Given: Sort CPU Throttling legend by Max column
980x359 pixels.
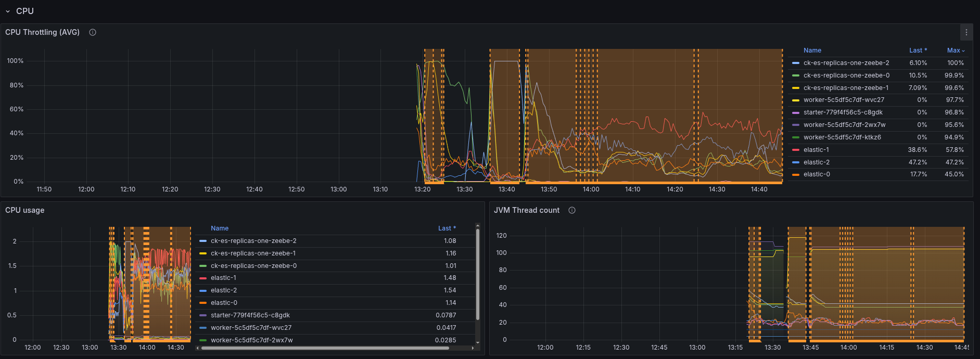Looking at the screenshot, I should pos(956,50).
